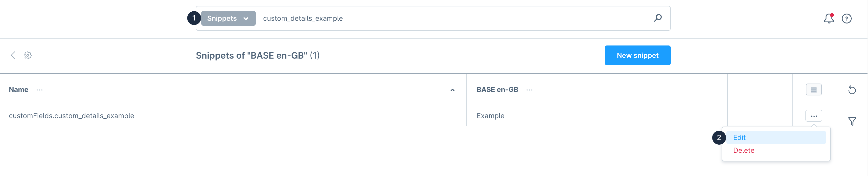Open snippet set settings gear

28,56
